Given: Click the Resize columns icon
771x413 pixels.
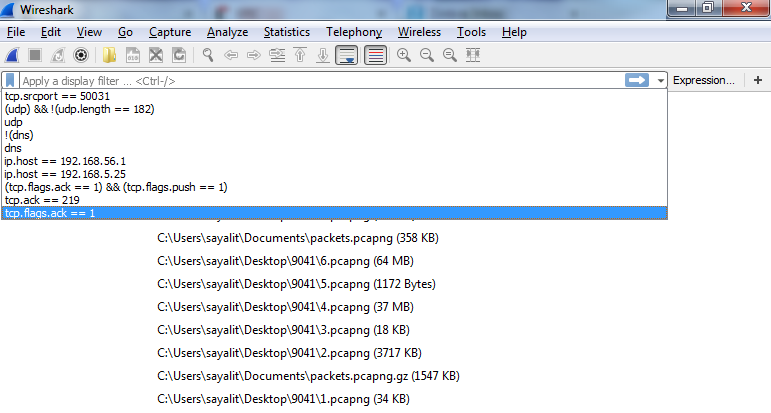Looking at the screenshot, I should [x=473, y=55].
